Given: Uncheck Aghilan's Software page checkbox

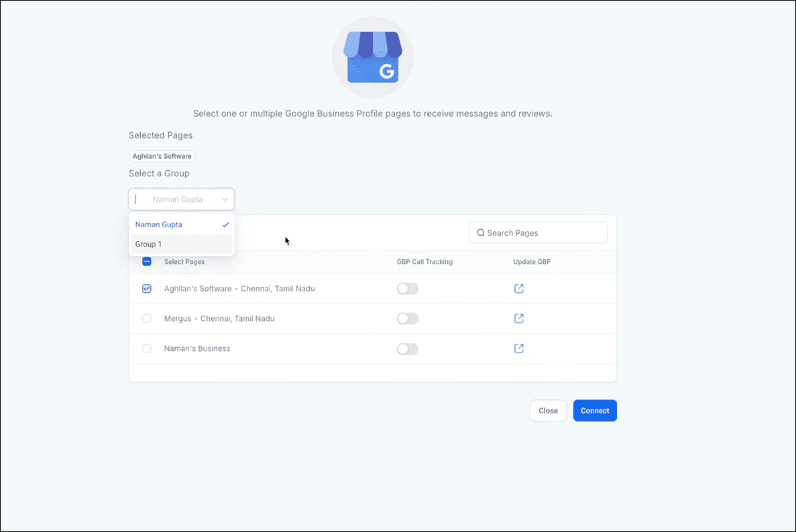Looking at the screenshot, I should click(147, 289).
